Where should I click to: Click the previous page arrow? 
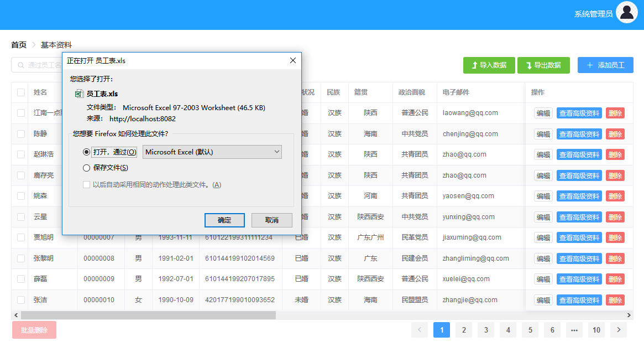click(420, 330)
